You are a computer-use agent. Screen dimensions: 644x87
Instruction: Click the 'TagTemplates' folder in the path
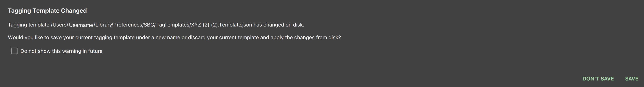173,25
